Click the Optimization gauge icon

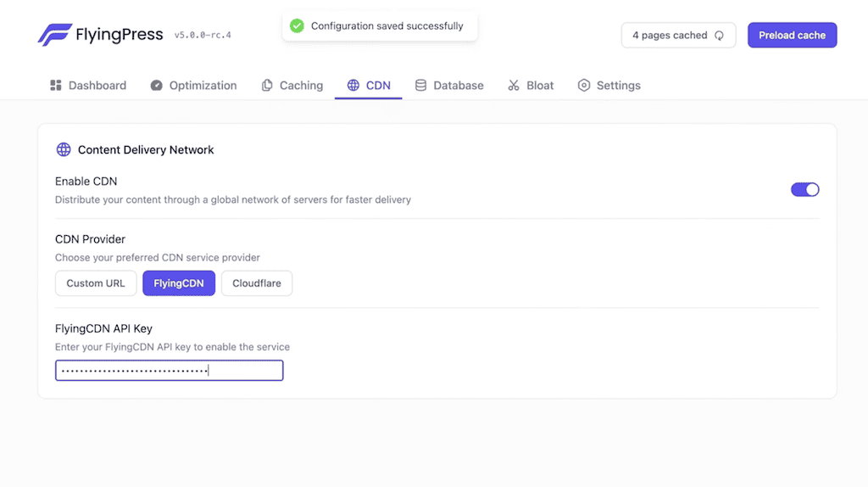click(x=157, y=86)
